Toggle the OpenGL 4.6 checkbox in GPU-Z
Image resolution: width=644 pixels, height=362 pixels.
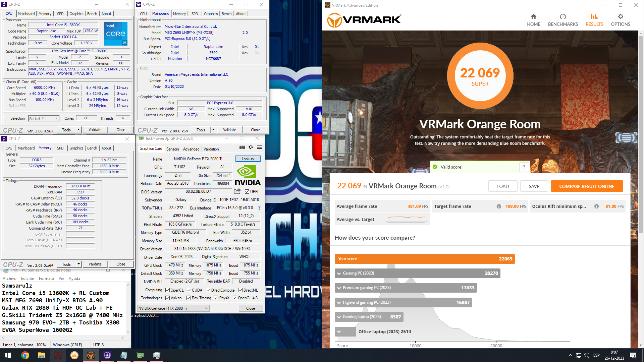coord(235,298)
